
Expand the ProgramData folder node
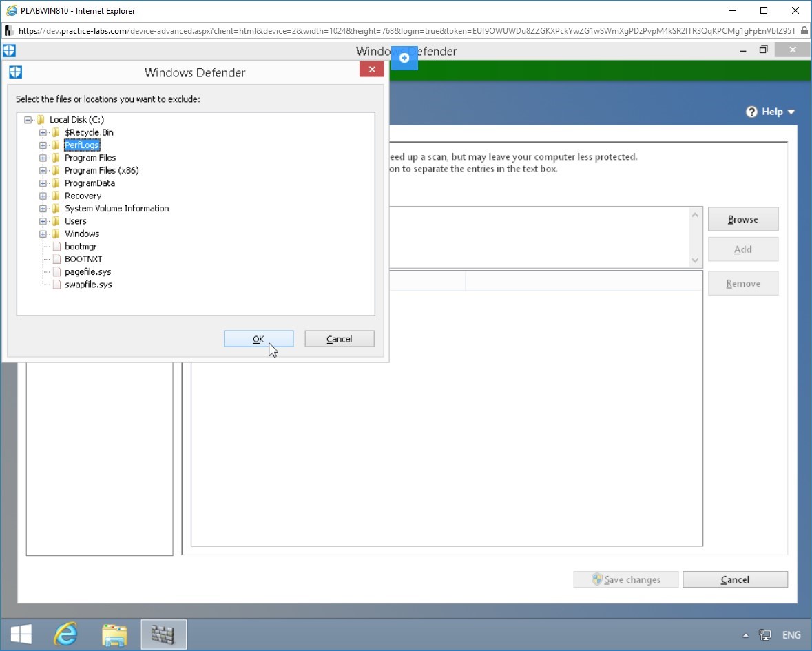[43, 183]
